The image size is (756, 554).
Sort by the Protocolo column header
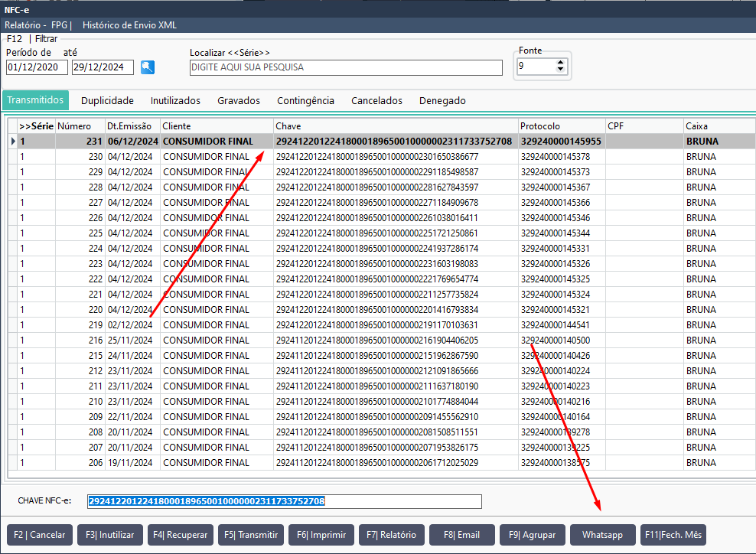coord(562,125)
